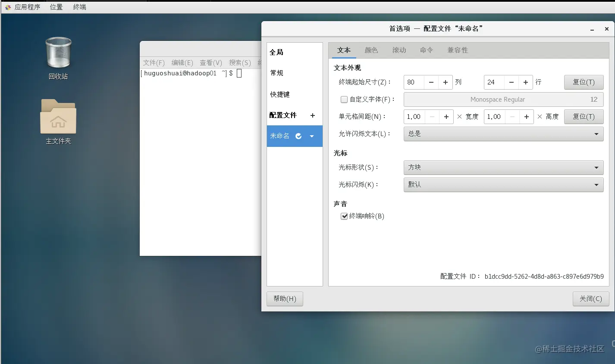The image size is (615, 364).
Task: Select 常规 in preferences sidebar
Action: [x=295, y=73]
